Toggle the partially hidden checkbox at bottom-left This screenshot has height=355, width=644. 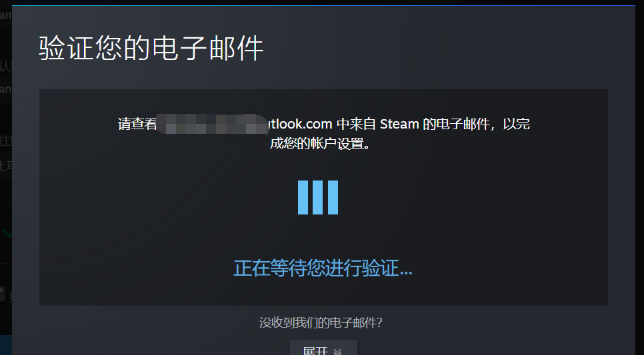click(x=2, y=294)
